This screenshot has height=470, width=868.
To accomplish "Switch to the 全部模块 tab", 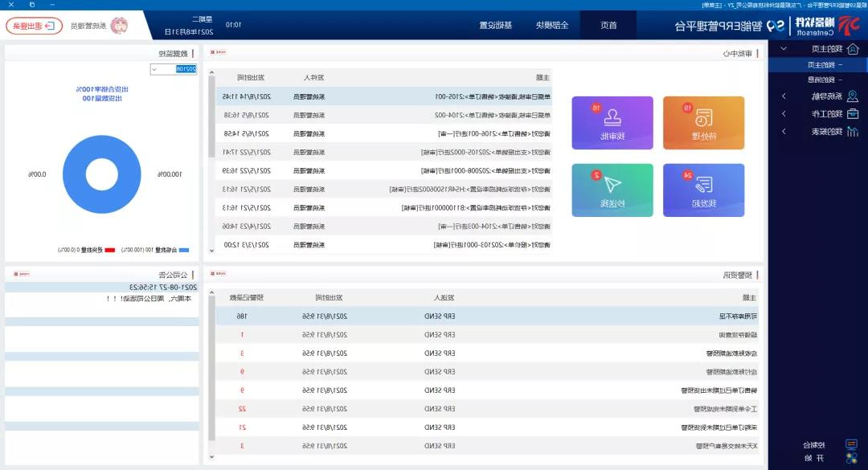I will pyautogui.click(x=552, y=25).
